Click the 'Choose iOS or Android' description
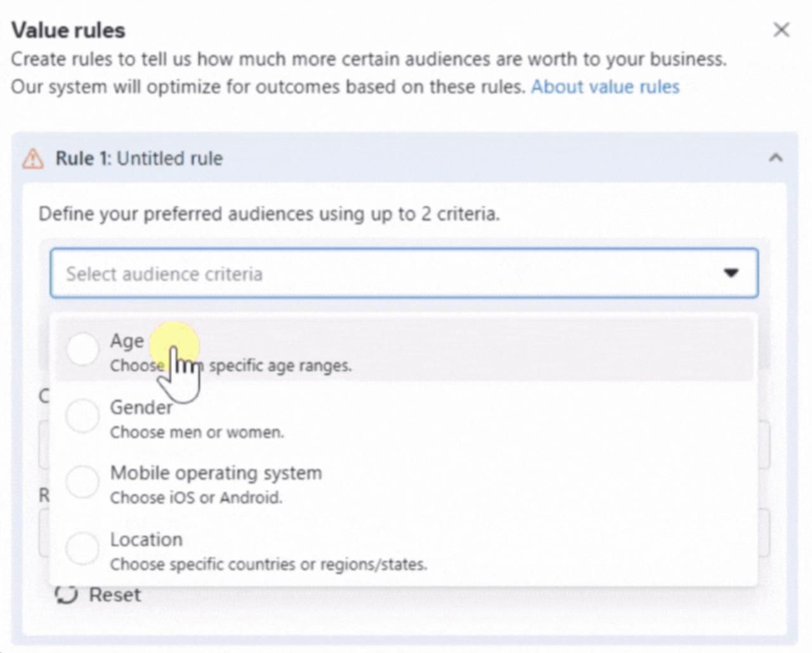The image size is (812, 653). tap(196, 498)
